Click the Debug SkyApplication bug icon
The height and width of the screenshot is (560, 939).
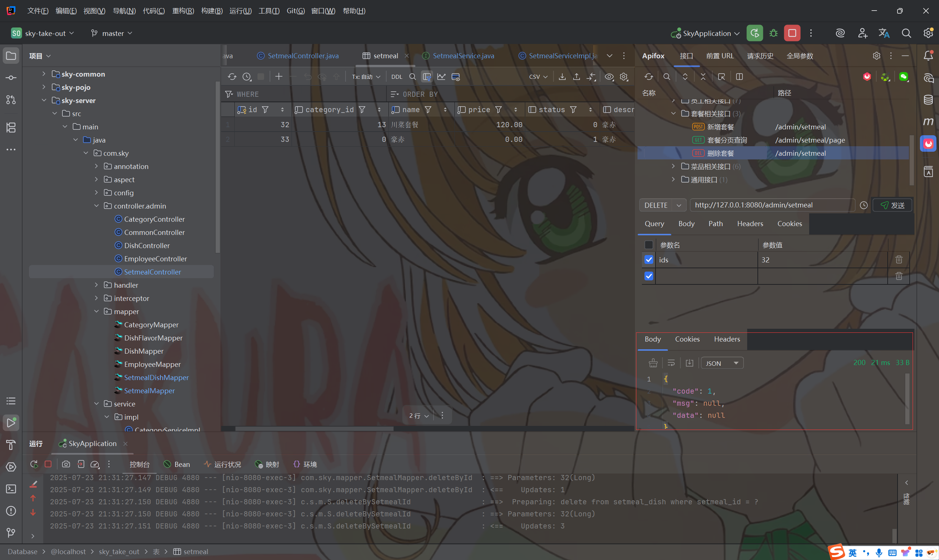click(x=773, y=33)
